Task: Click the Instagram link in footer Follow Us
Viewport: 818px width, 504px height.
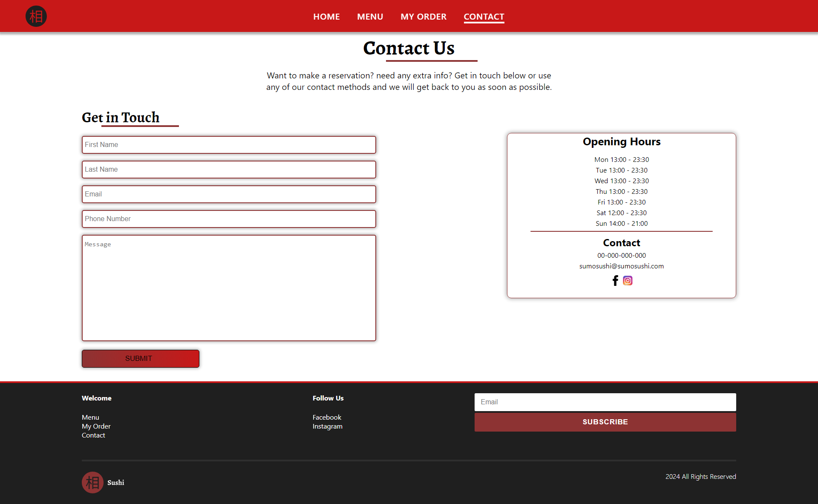Action: pyautogui.click(x=327, y=426)
